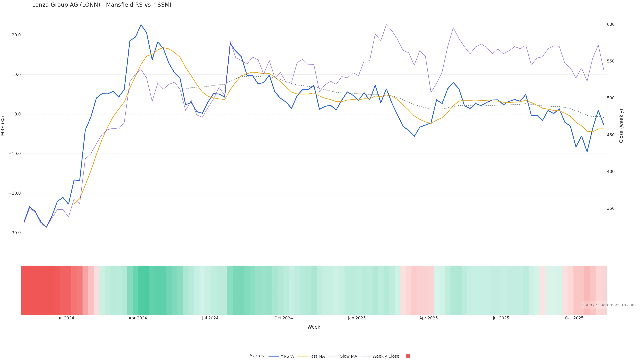The height and width of the screenshot is (362, 644).
Task: Choose the Apr 2025 axis tick label
Action: [x=428, y=318]
